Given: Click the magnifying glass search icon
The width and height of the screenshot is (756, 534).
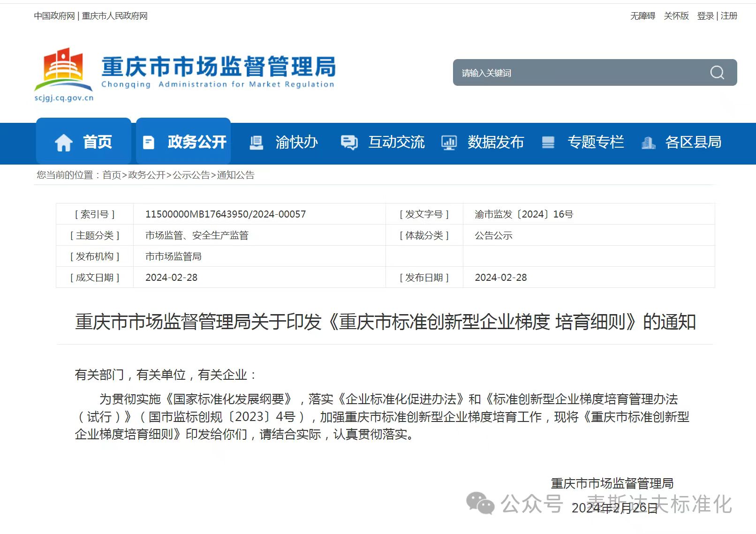Looking at the screenshot, I should (717, 73).
